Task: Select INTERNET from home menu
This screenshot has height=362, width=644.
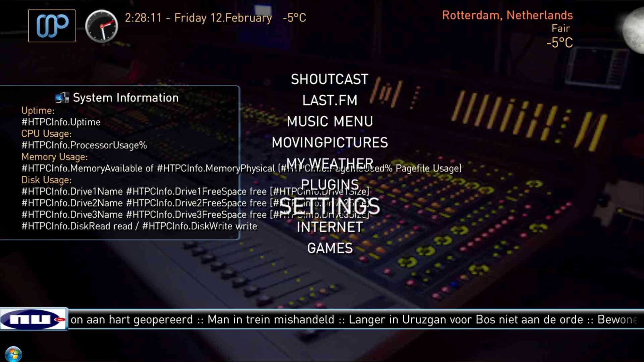Action: pyautogui.click(x=329, y=227)
